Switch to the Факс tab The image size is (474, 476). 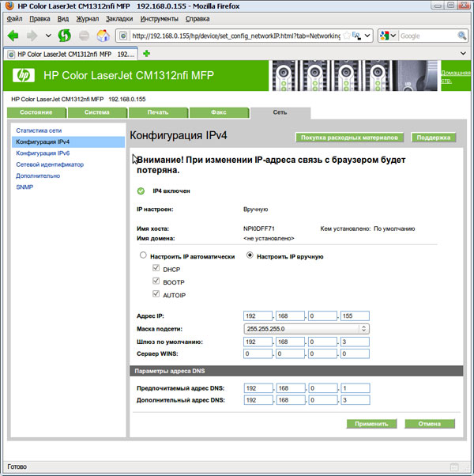click(219, 112)
